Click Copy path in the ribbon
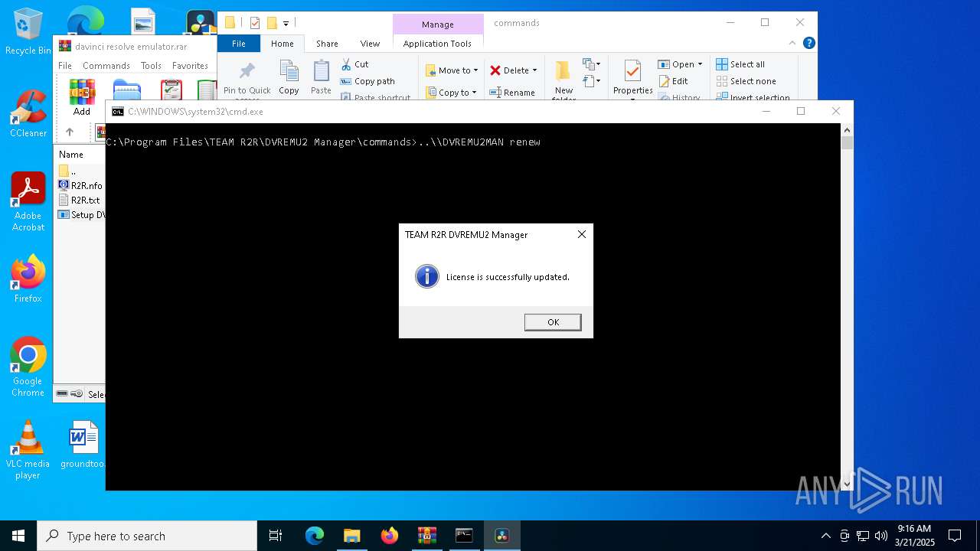This screenshot has width=980, height=551. (x=367, y=81)
